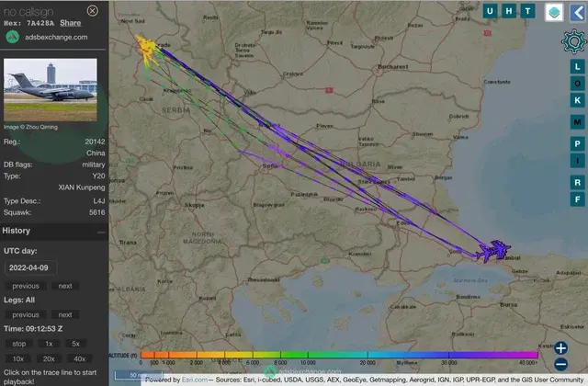The width and height of the screenshot is (588, 386).
Task: Toggle the H map button
Action: pyautogui.click(x=509, y=11)
